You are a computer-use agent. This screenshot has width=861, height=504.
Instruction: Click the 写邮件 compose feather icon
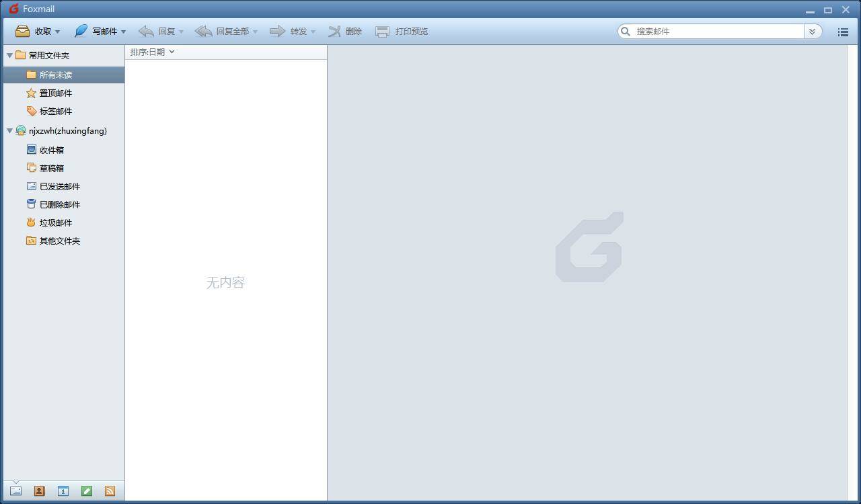[81, 32]
